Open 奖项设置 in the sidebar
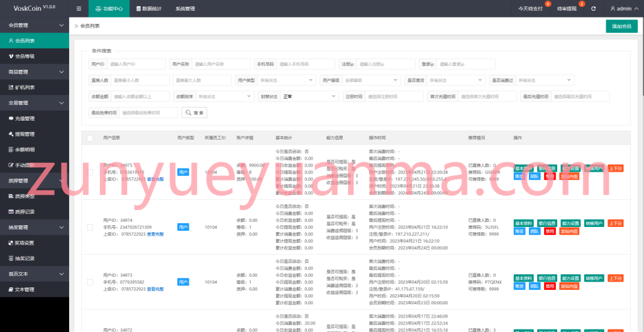The height and width of the screenshot is (332, 644). tap(35, 243)
